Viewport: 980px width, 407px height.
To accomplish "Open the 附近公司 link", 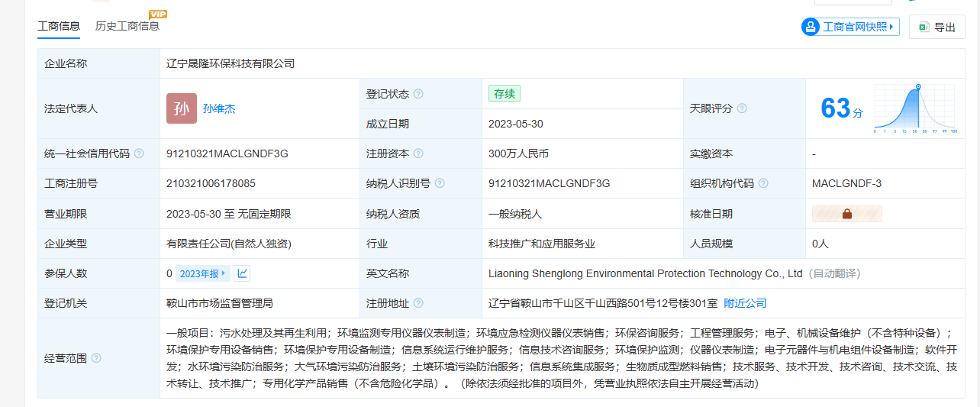I will tap(745, 303).
